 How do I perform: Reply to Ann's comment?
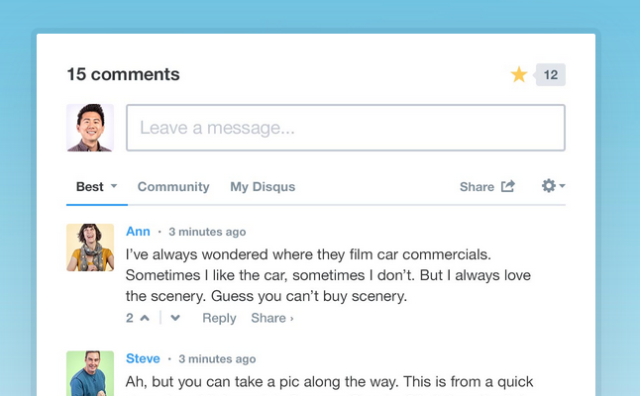point(219,318)
